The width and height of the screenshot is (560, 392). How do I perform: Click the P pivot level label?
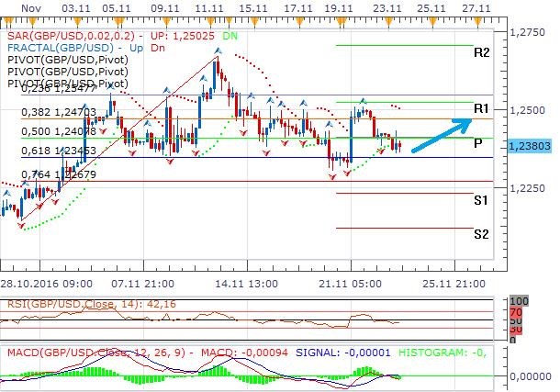coord(478,144)
